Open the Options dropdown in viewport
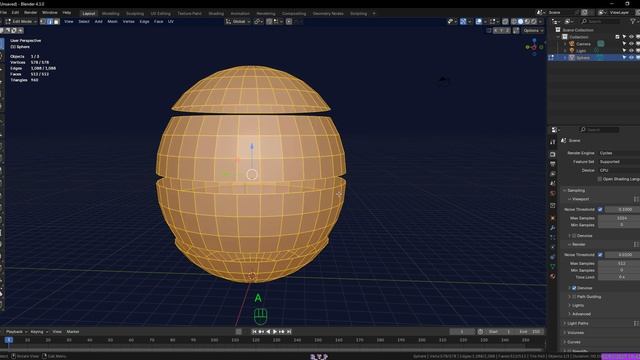Screen dimensions: 640x360 pos(533,30)
